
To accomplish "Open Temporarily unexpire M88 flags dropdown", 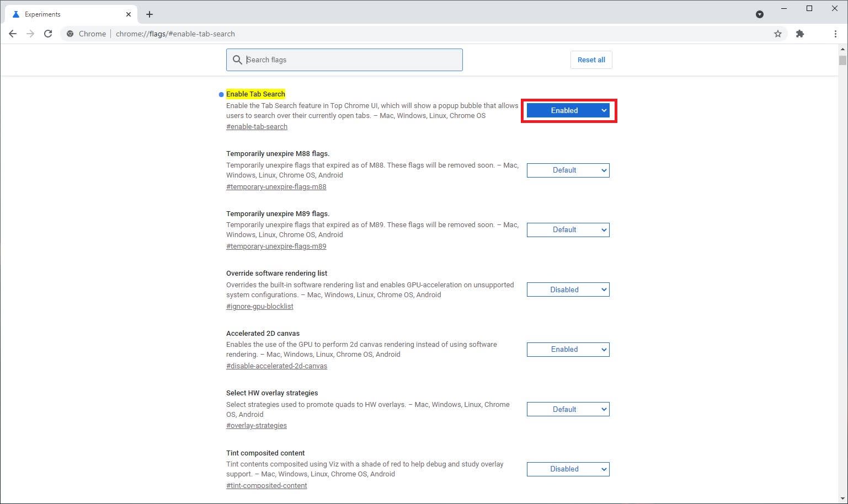I will point(568,170).
